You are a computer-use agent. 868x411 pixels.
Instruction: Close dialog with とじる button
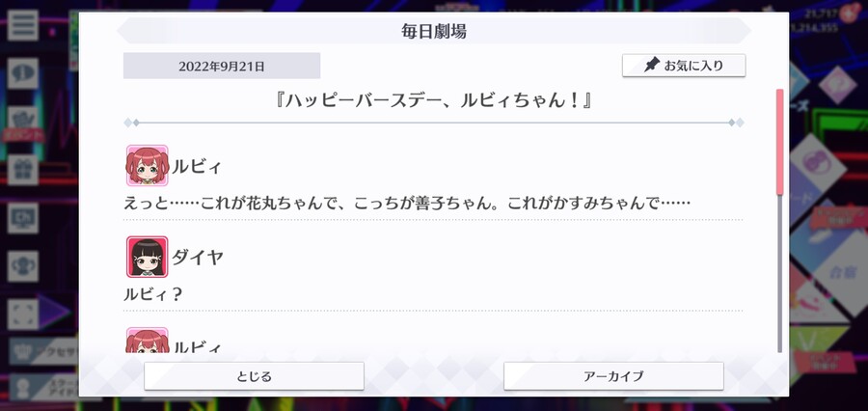[x=254, y=376]
